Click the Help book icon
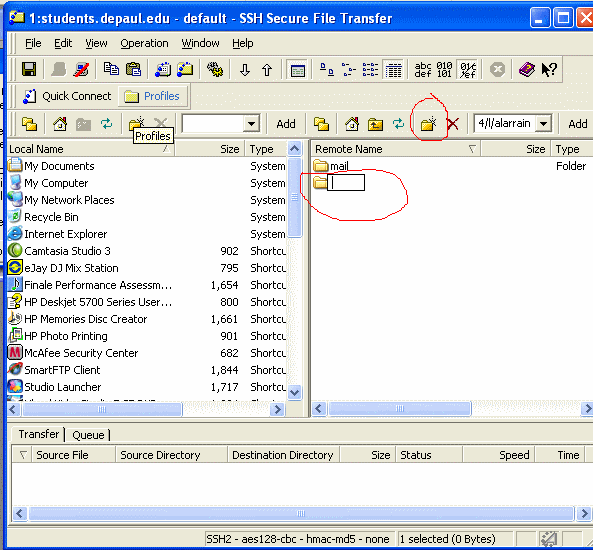The height and width of the screenshot is (550, 593). point(526,70)
